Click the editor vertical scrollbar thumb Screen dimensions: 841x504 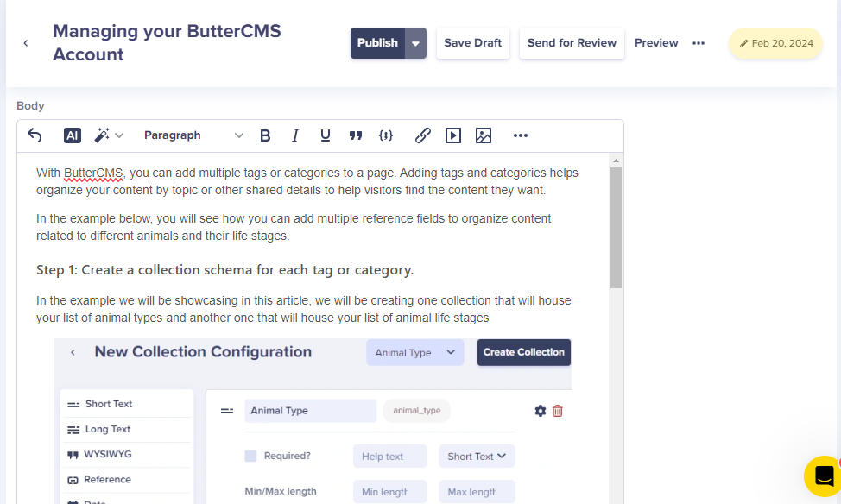coord(616,228)
